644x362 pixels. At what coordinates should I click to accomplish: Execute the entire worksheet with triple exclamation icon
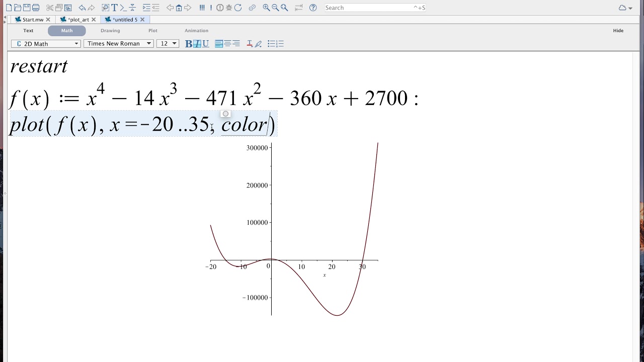click(x=202, y=8)
